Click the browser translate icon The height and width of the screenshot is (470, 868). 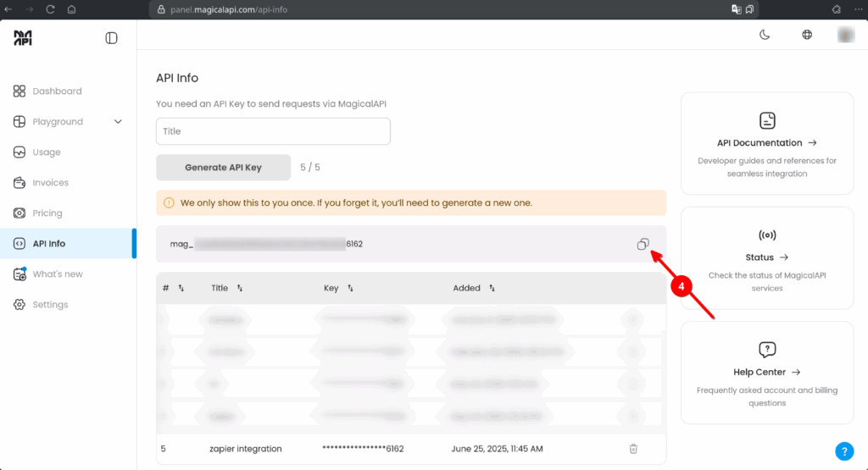737,9
